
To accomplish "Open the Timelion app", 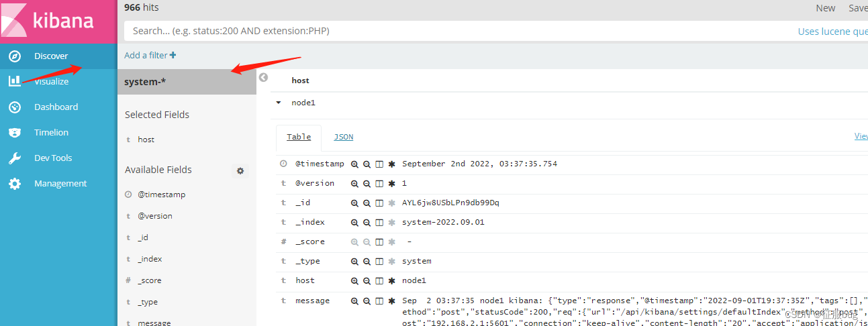I will click(58, 133).
